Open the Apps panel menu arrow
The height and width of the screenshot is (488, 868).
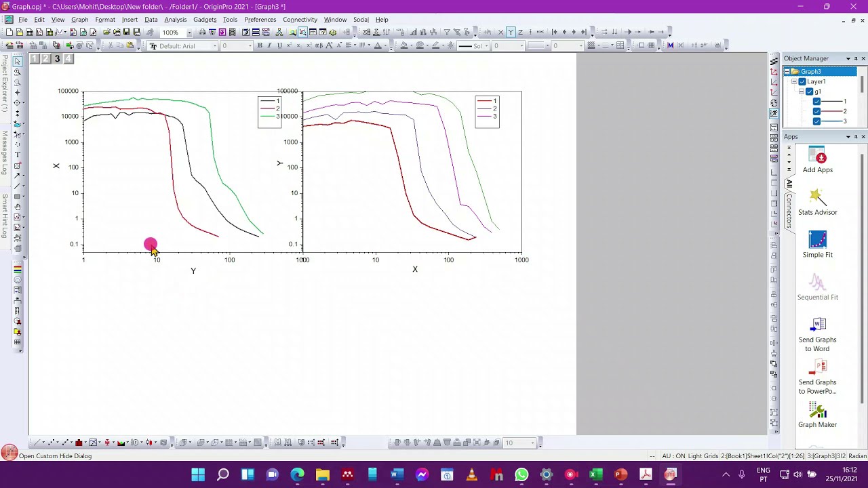click(x=848, y=137)
